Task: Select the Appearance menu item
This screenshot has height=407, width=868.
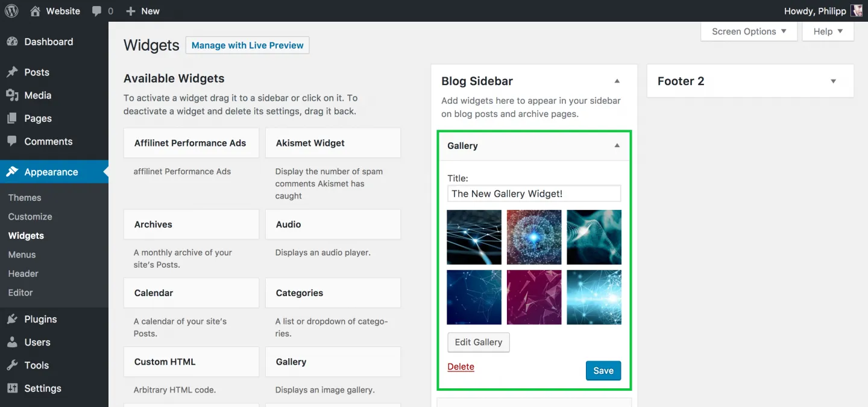Action: 54,172
